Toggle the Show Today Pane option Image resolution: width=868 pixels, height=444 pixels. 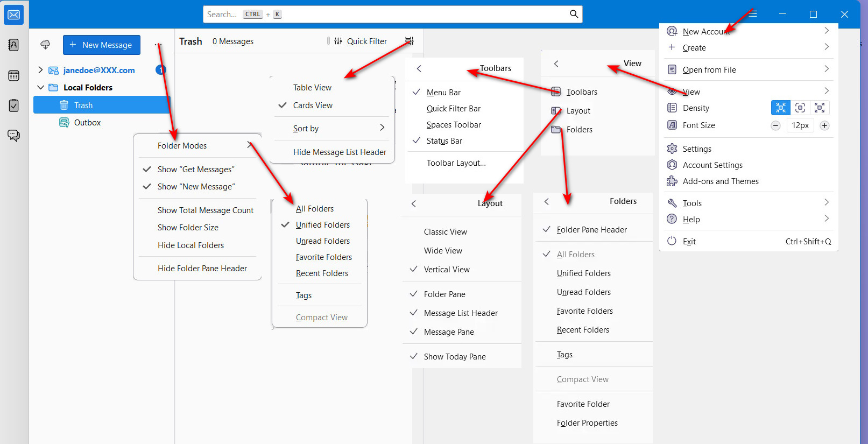pos(454,356)
